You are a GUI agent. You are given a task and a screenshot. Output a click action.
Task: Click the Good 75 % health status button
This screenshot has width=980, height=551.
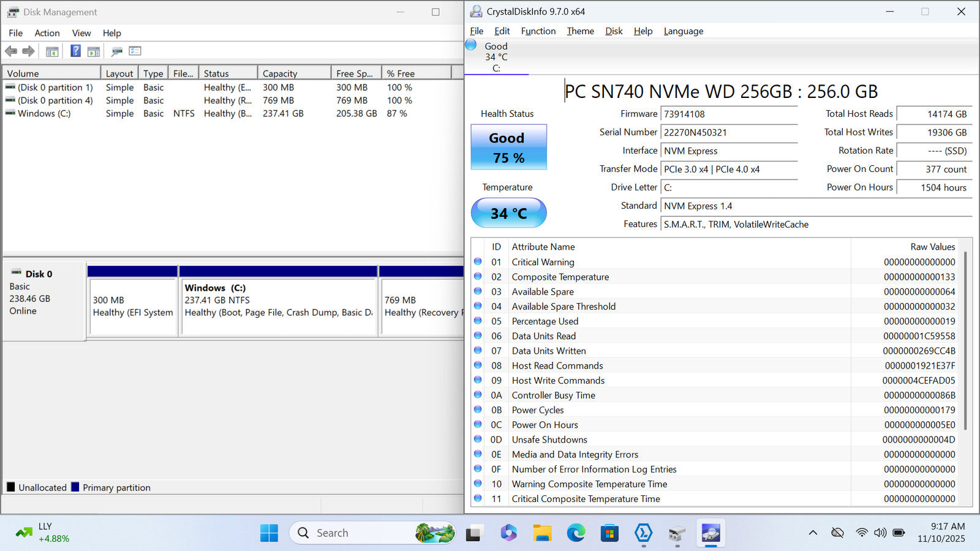[508, 148]
